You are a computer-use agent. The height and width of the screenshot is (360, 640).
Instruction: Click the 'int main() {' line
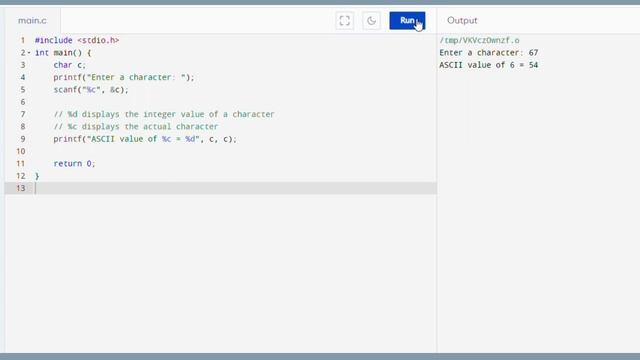(x=63, y=53)
